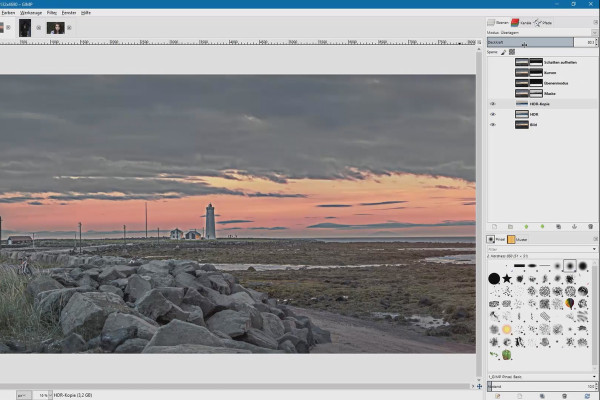Image resolution: width=600 pixels, height=400 pixels.
Task: Select the thick rectangular block brush
Action: [519, 266]
